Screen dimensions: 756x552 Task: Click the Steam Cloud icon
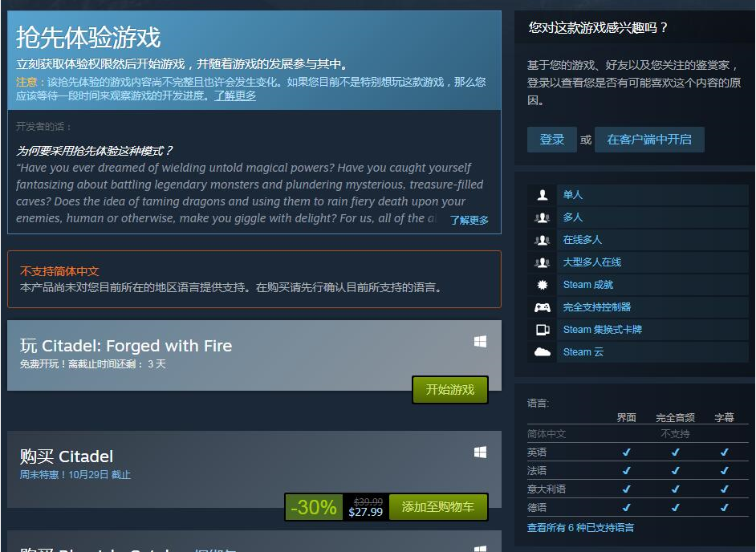point(542,352)
